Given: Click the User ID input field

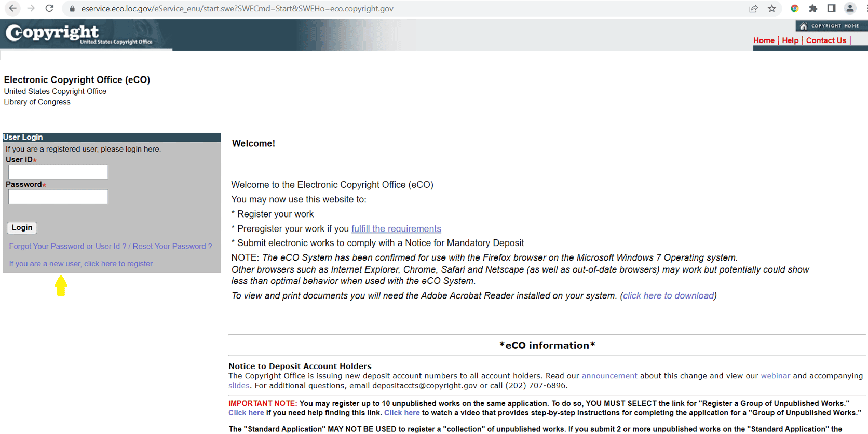Looking at the screenshot, I should (58, 172).
